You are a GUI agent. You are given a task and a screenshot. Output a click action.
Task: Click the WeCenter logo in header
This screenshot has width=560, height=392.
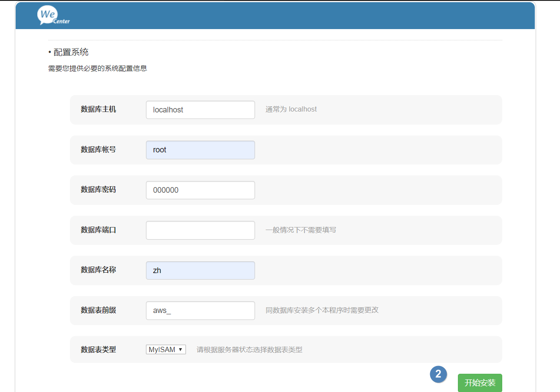(x=53, y=16)
